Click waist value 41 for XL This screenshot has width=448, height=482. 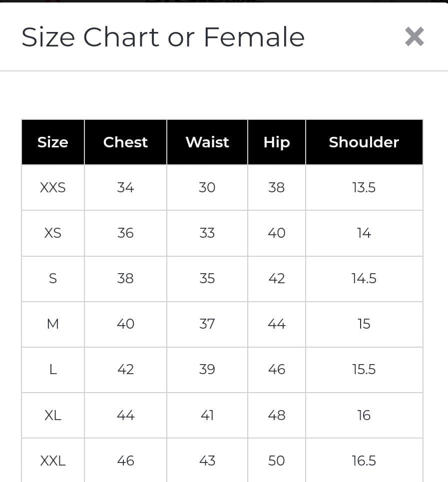click(207, 415)
